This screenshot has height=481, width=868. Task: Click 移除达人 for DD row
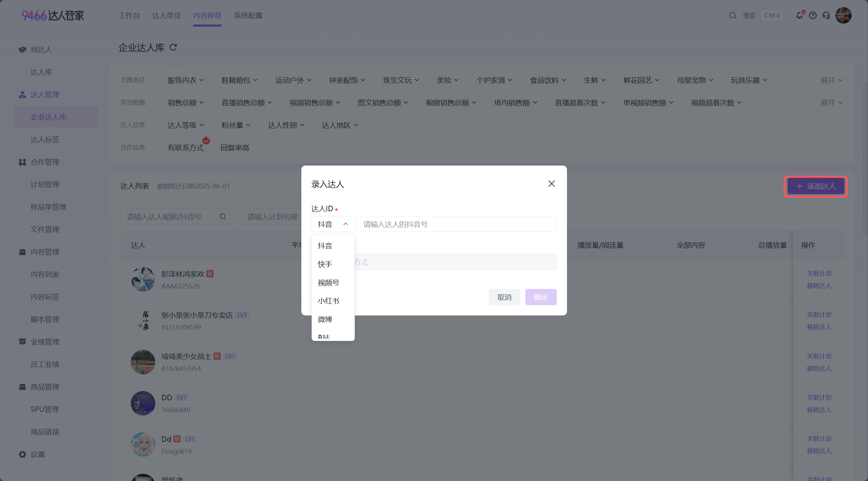(819, 409)
